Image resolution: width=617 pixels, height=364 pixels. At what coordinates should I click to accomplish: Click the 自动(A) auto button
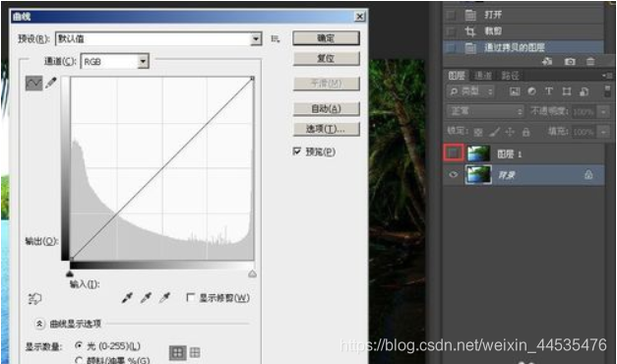[x=326, y=108]
